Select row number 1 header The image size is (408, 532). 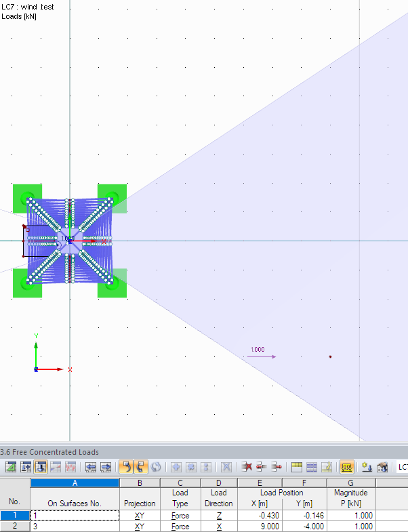click(x=15, y=515)
